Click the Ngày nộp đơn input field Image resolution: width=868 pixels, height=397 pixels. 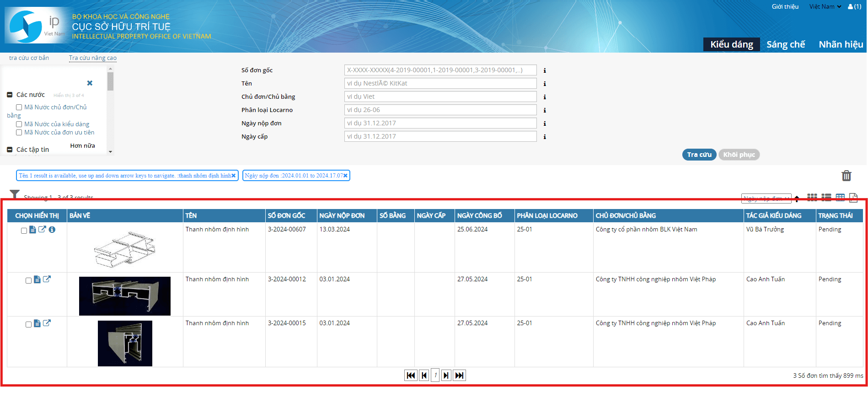tap(440, 123)
